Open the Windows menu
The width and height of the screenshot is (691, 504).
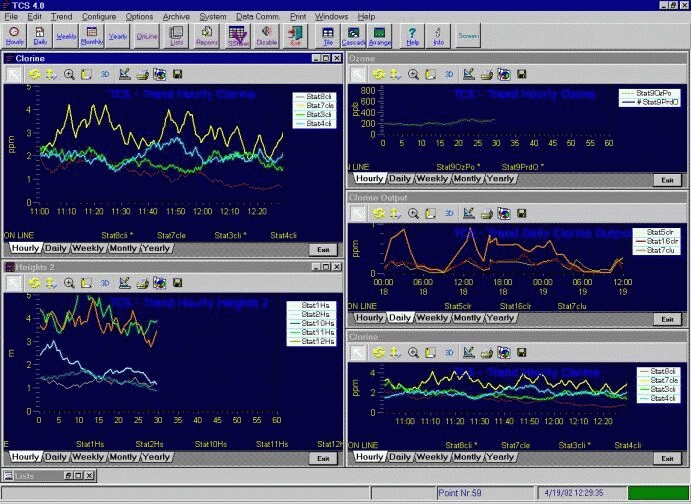pyautogui.click(x=331, y=16)
